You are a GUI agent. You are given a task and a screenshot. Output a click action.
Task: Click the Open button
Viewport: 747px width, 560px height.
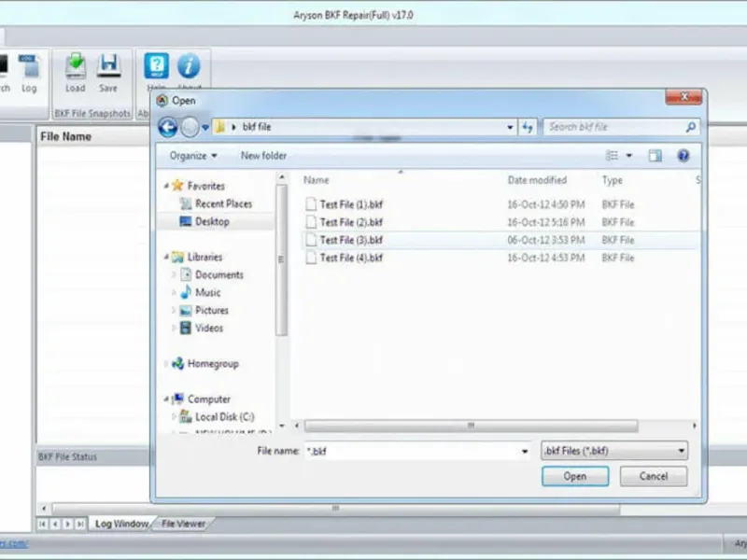pyautogui.click(x=575, y=476)
